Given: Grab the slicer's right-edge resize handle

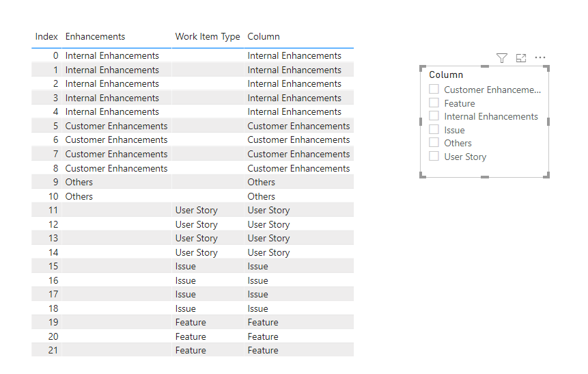Looking at the screenshot, I should [x=548, y=122].
